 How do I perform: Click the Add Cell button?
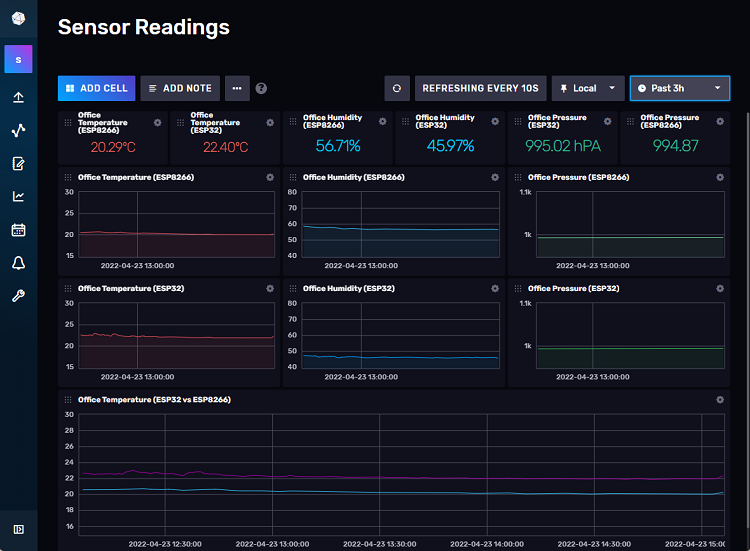pos(97,88)
